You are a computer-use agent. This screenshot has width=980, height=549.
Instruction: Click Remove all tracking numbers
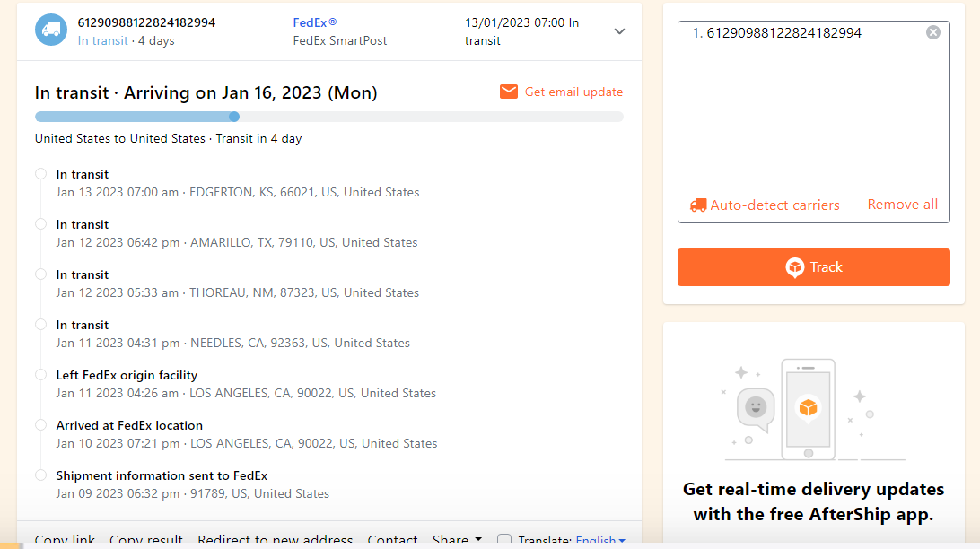pos(902,205)
